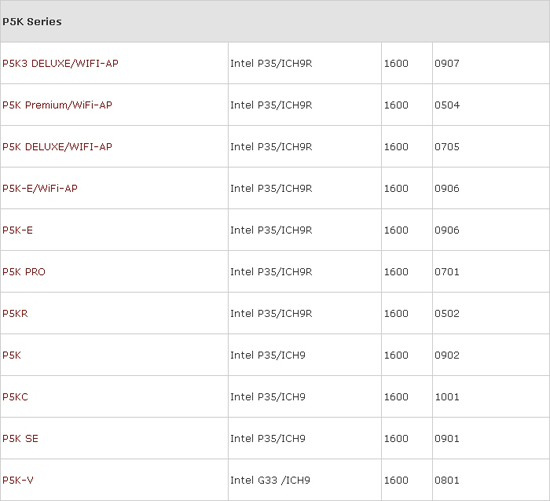Click the P5K Series header row

pyautogui.click(x=275, y=21)
